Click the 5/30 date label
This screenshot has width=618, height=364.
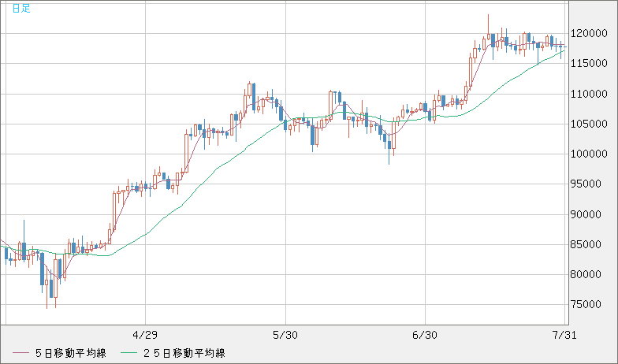click(x=285, y=336)
